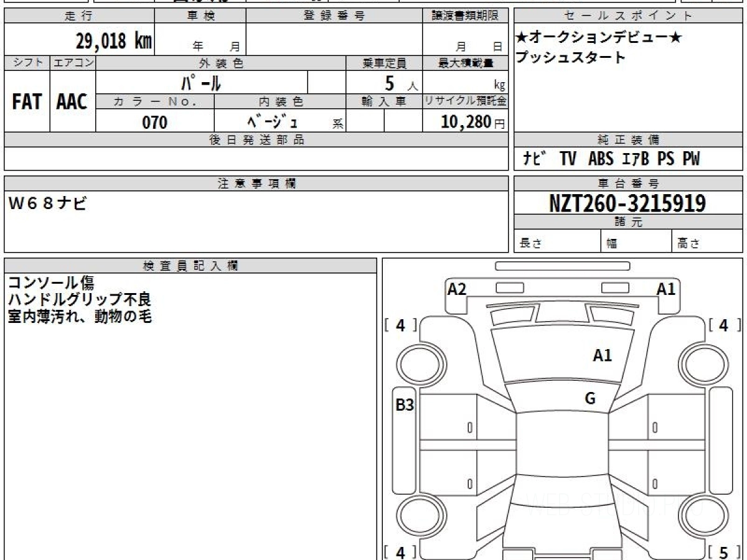747x560 pixels.
Task: Select the color number 070
Action: coord(155,122)
